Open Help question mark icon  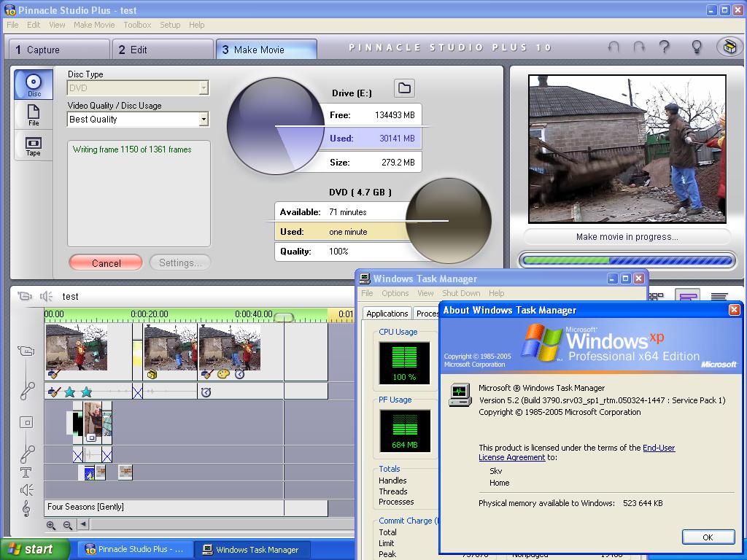click(x=664, y=47)
